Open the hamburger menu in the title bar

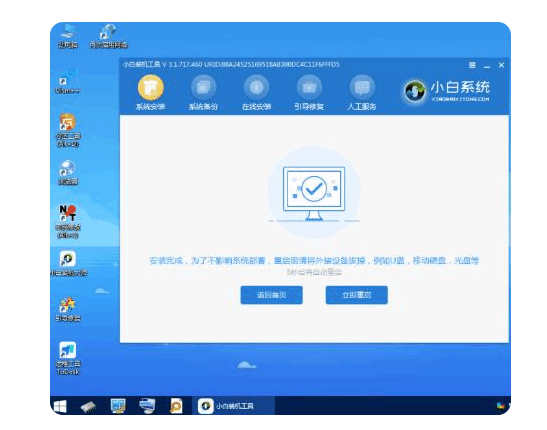point(472,65)
